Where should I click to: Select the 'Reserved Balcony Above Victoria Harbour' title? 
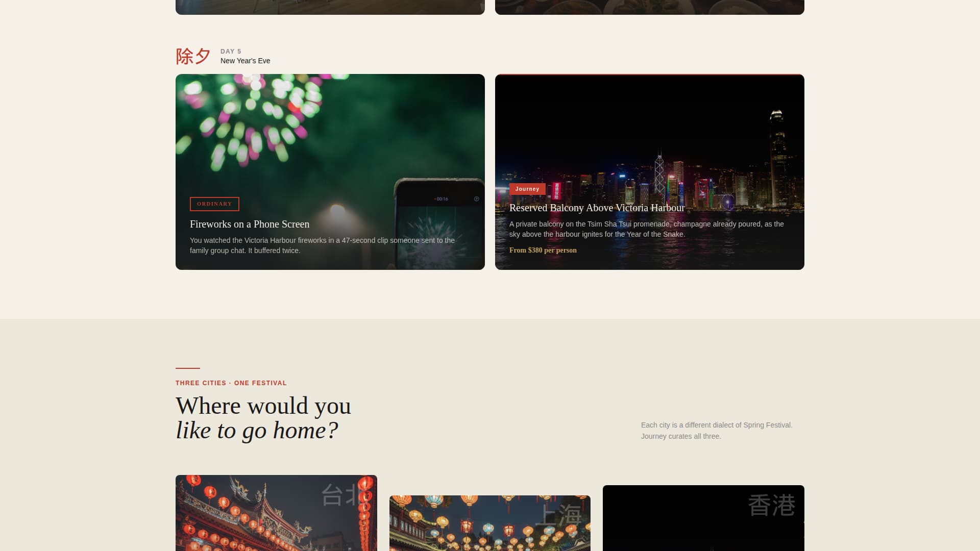click(597, 208)
